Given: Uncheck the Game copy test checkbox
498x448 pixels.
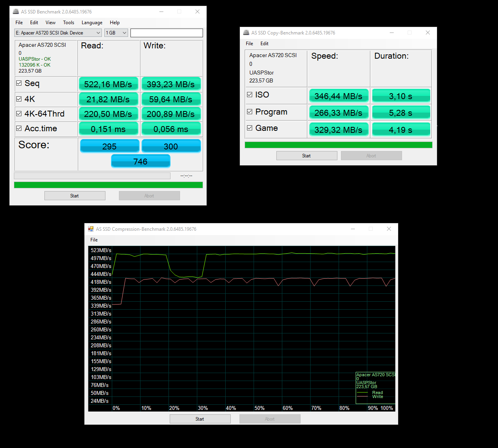Looking at the screenshot, I should [249, 128].
